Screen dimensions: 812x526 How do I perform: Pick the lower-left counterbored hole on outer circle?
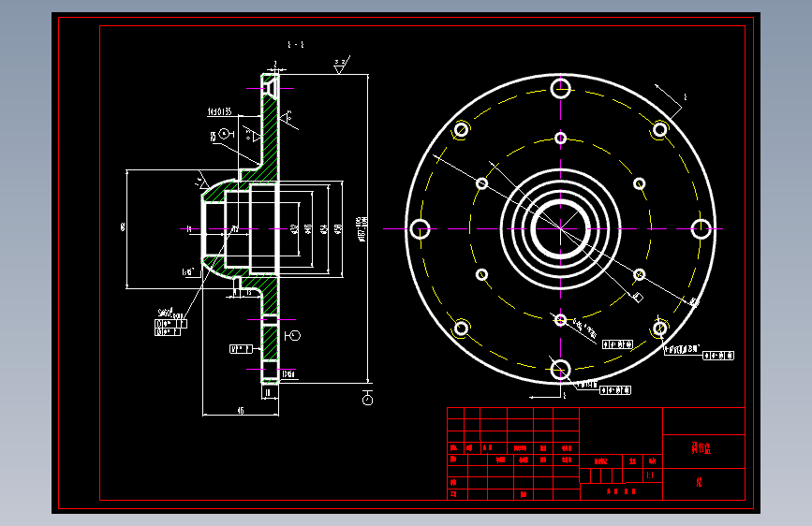tap(462, 329)
